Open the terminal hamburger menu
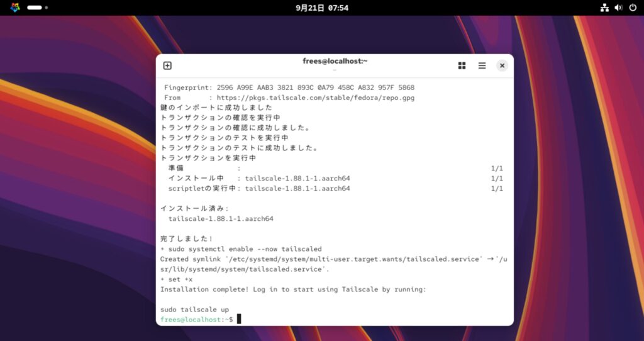Image resolution: width=644 pixels, height=341 pixels. 482,65
